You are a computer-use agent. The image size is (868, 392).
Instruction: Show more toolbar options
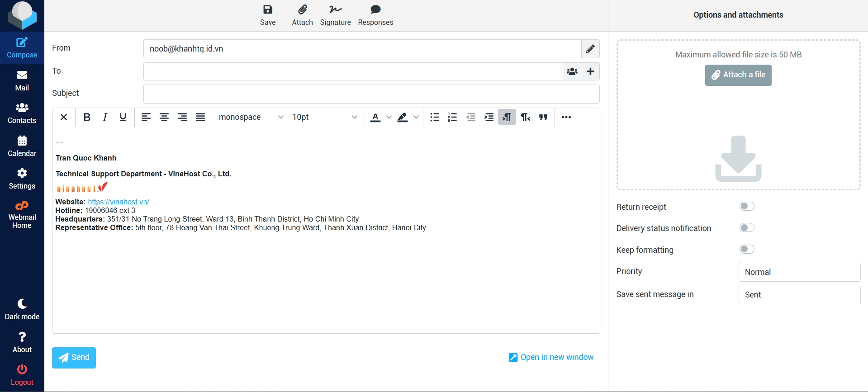(x=566, y=118)
